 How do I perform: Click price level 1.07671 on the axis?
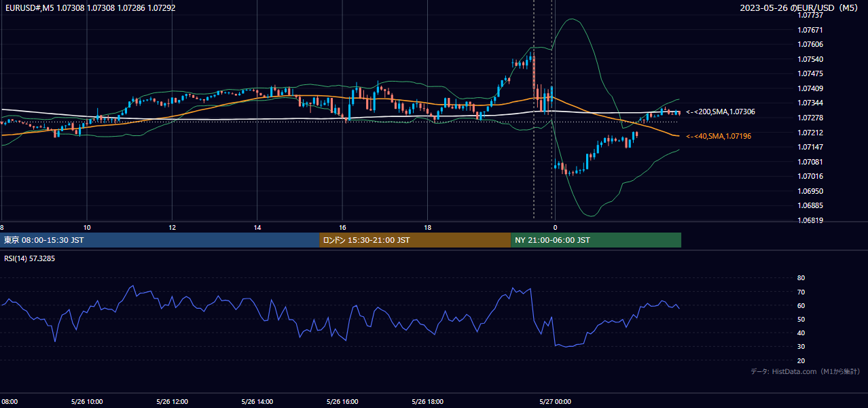click(x=810, y=30)
